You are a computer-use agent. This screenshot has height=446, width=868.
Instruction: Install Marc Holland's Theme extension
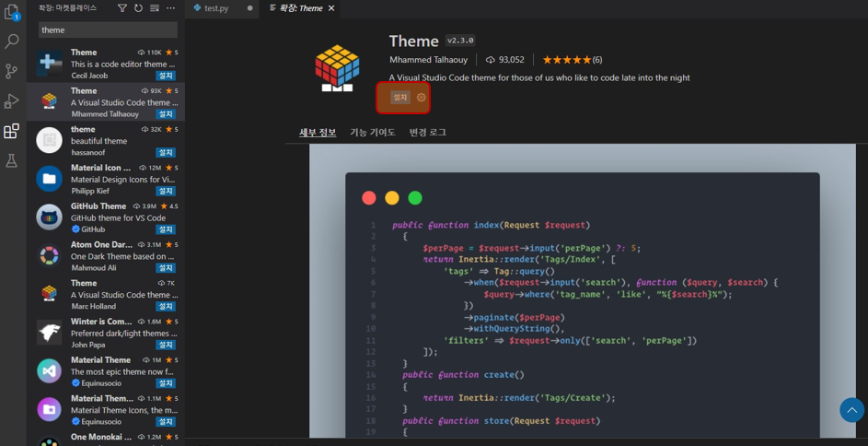166,306
